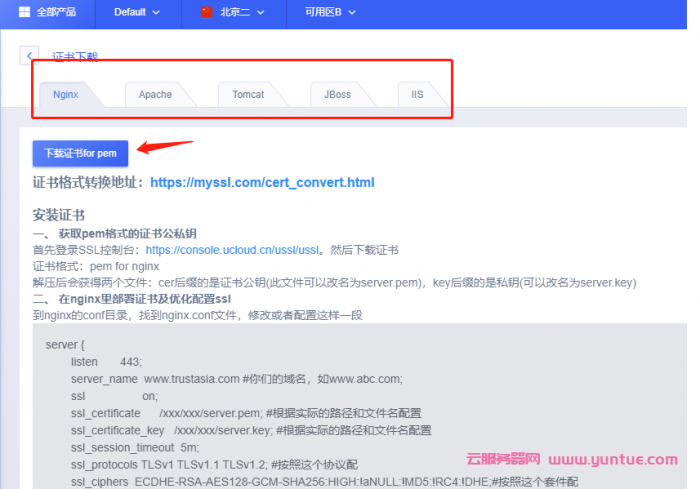
Task: Click the server_name line in the code block
Action: click(236, 379)
